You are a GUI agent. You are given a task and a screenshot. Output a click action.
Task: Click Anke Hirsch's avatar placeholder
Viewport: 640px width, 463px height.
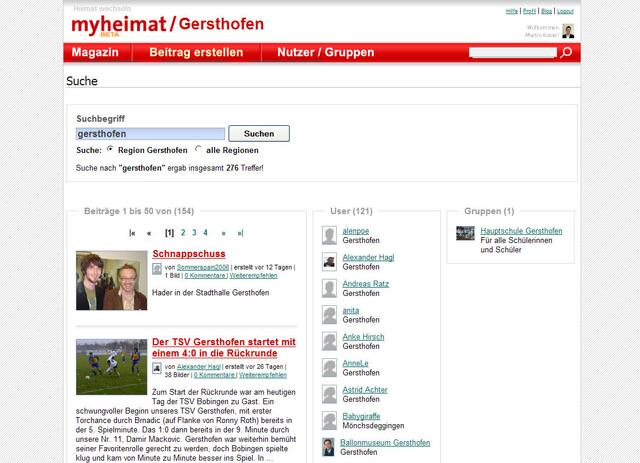tap(329, 341)
